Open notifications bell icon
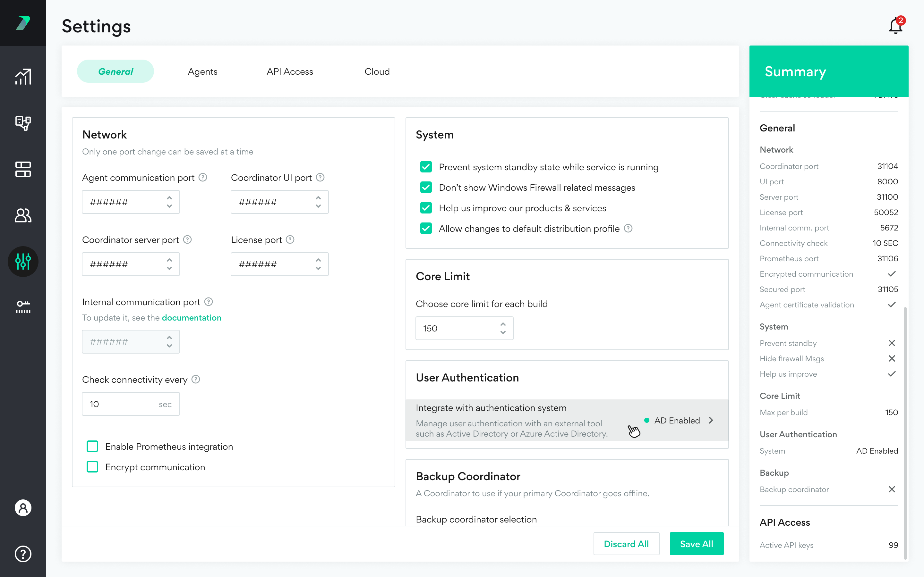 [895, 26]
